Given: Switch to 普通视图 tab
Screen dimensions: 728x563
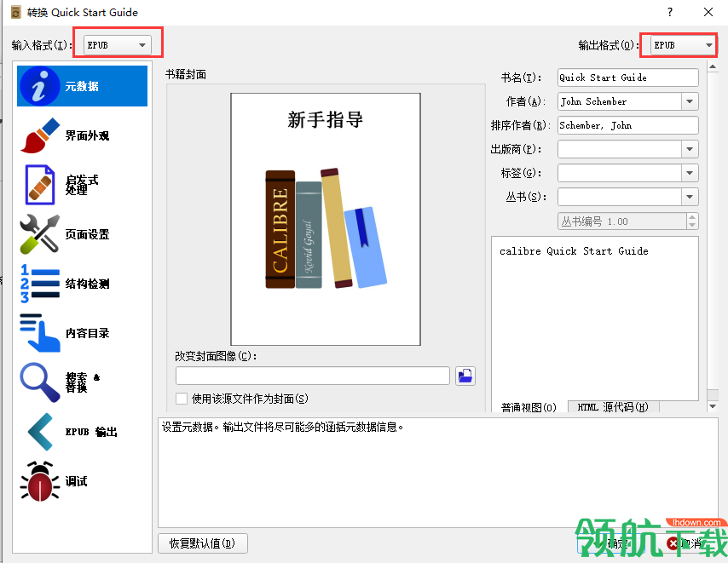Looking at the screenshot, I should tap(529, 407).
